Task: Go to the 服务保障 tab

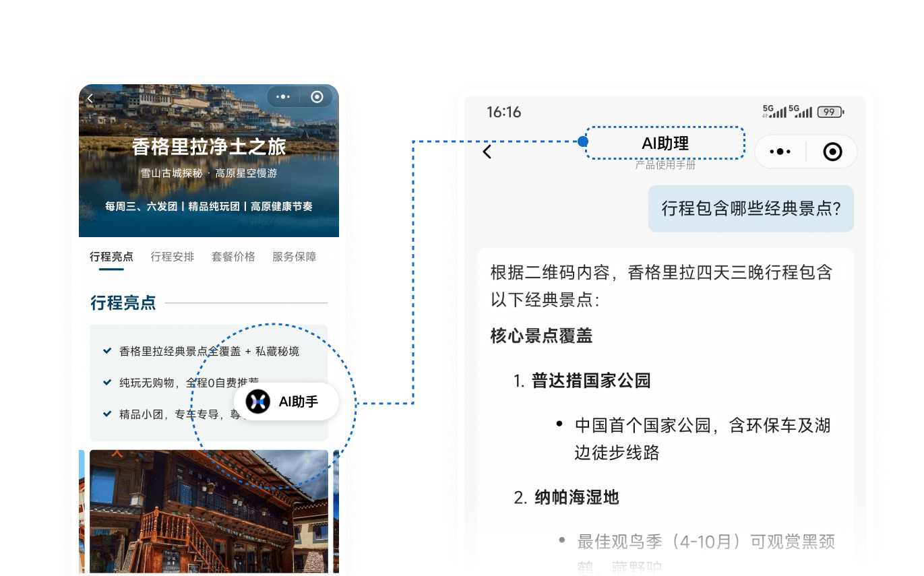Action: 294,257
